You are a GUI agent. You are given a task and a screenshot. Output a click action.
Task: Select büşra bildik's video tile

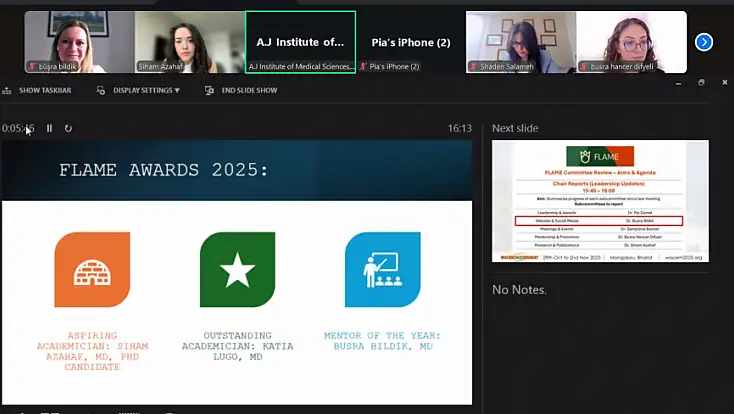[79, 42]
